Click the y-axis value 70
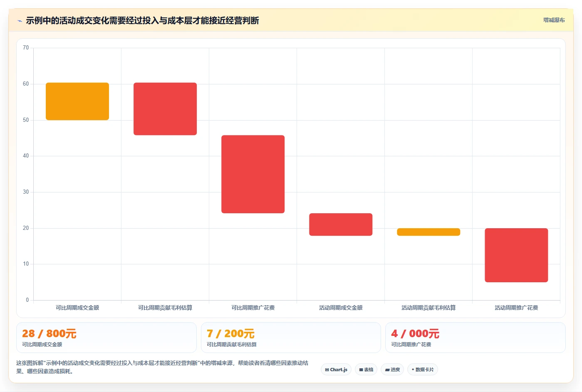Screen dimensions: 582x392 [26, 48]
